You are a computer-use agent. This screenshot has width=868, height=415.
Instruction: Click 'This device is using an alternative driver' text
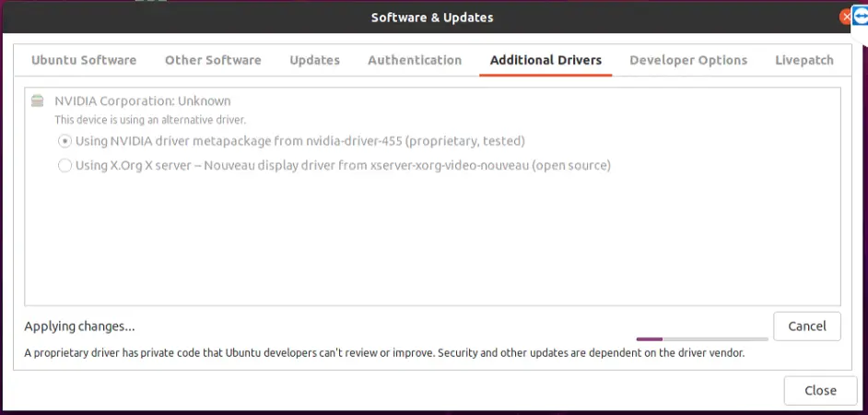tap(150, 120)
